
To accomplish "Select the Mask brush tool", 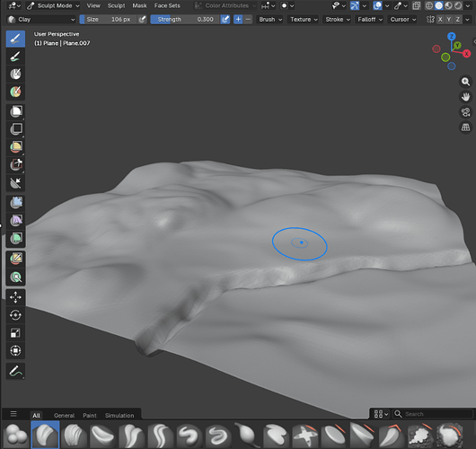I will pyautogui.click(x=15, y=74).
